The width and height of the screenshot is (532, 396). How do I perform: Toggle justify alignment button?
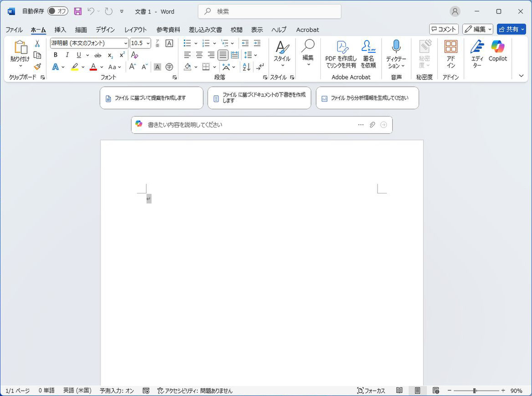point(223,55)
